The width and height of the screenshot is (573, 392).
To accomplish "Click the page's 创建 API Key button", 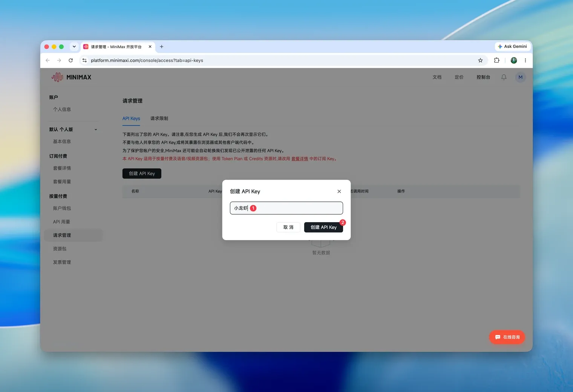I will (142, 174).
